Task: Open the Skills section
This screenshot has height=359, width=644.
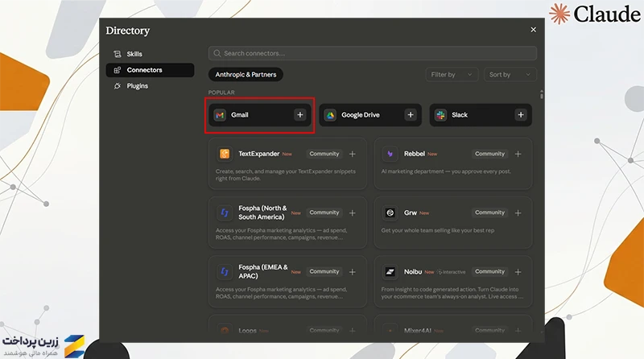Action: pos(150,54)
